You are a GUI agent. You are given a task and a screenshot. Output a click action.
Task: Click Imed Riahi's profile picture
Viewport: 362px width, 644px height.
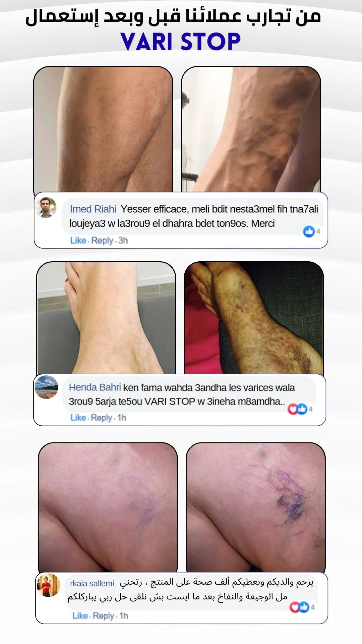point(46,208)
